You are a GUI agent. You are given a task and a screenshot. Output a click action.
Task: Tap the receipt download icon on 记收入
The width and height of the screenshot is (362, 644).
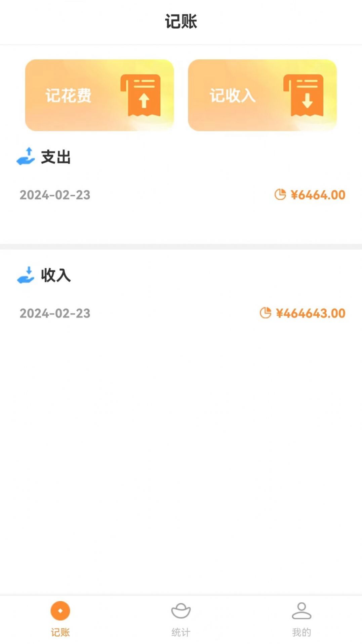tap(304, 95)
